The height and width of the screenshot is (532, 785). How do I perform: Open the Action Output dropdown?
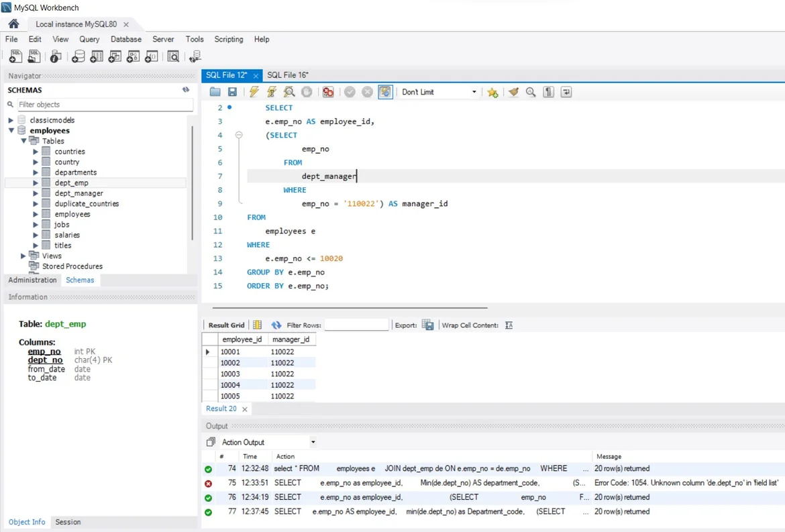coord(313,442)
